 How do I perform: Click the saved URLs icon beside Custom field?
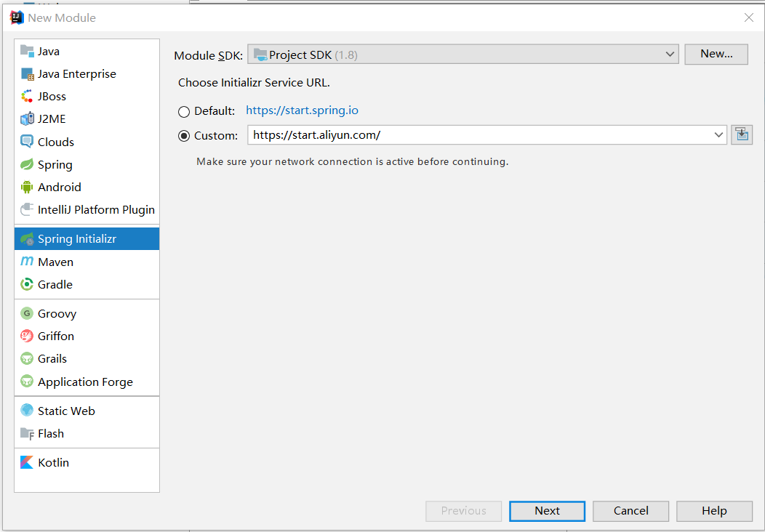click(x=742, y=134)
